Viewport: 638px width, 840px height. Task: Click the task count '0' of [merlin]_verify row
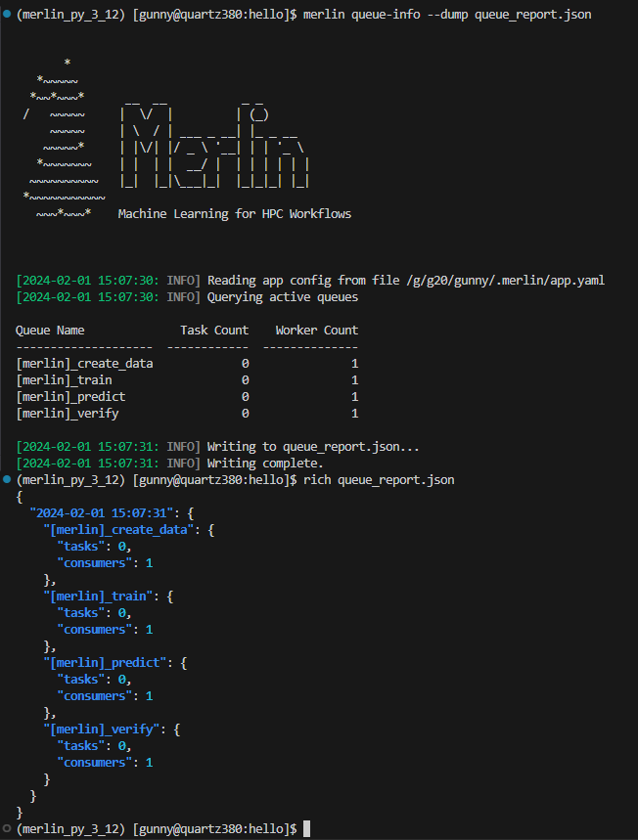[x=245, y=413]
